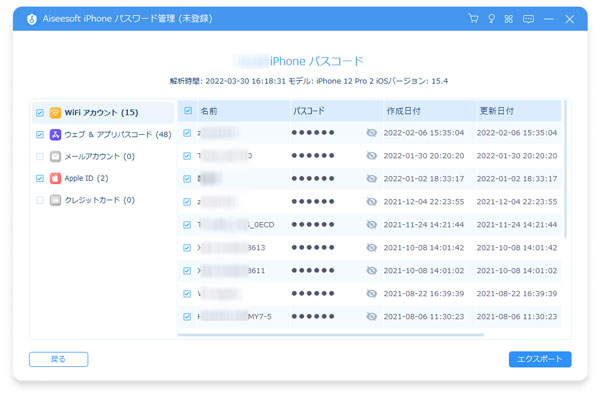Reveal password for 2021-08-22 16:39:39 row
Image resolution: width=600 pixels, height=393 pixels.
pos(371,293)
